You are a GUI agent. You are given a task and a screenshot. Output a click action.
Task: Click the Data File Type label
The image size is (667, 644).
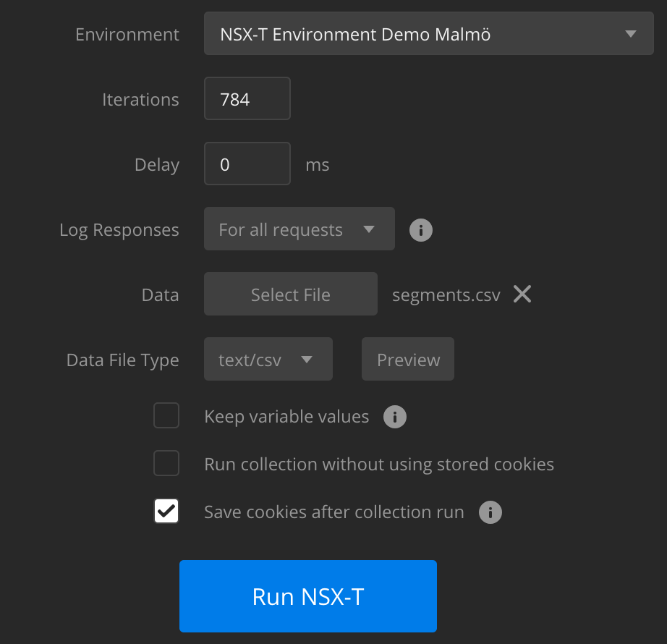122,360
